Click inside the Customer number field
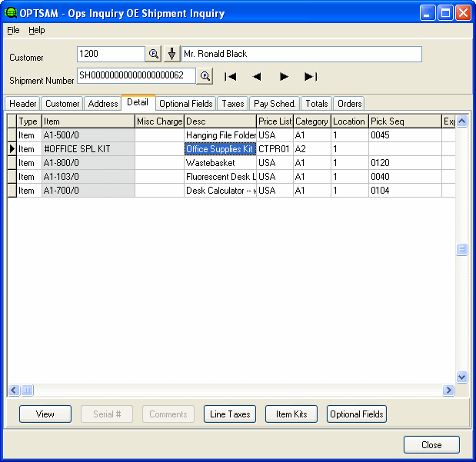This screenshot has height=462, width=476. pos(110,54)
